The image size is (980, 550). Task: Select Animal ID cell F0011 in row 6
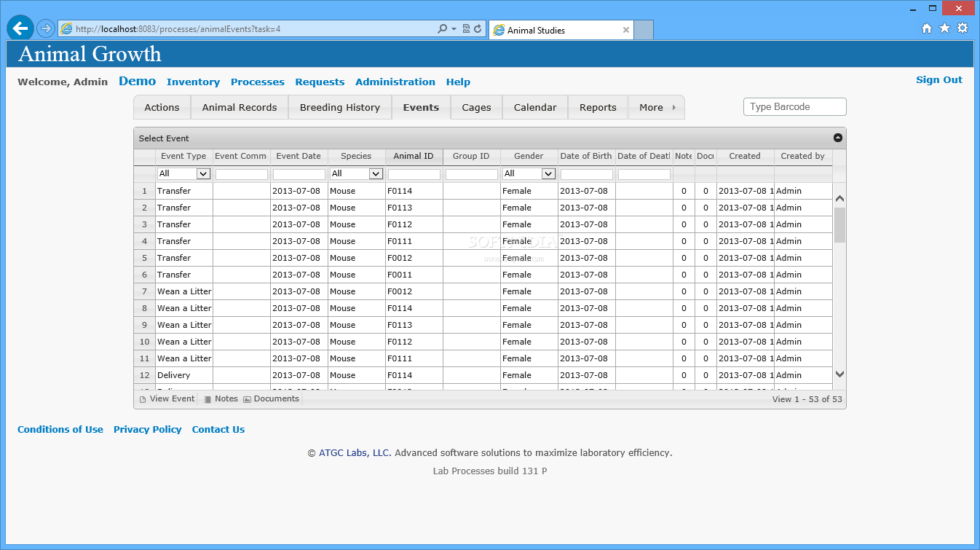[x=414, y=275]
